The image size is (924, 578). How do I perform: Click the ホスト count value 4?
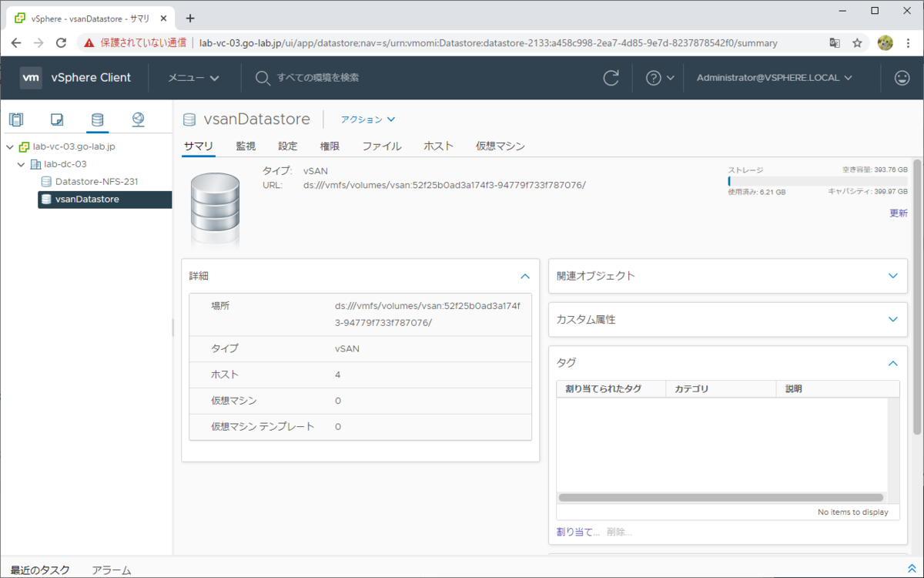pos(337,375)
